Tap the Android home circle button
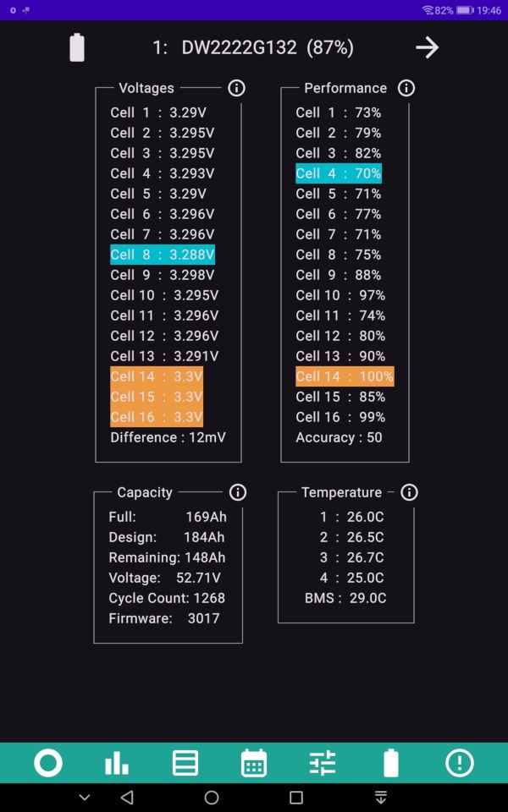 click(x=212, y=798)
